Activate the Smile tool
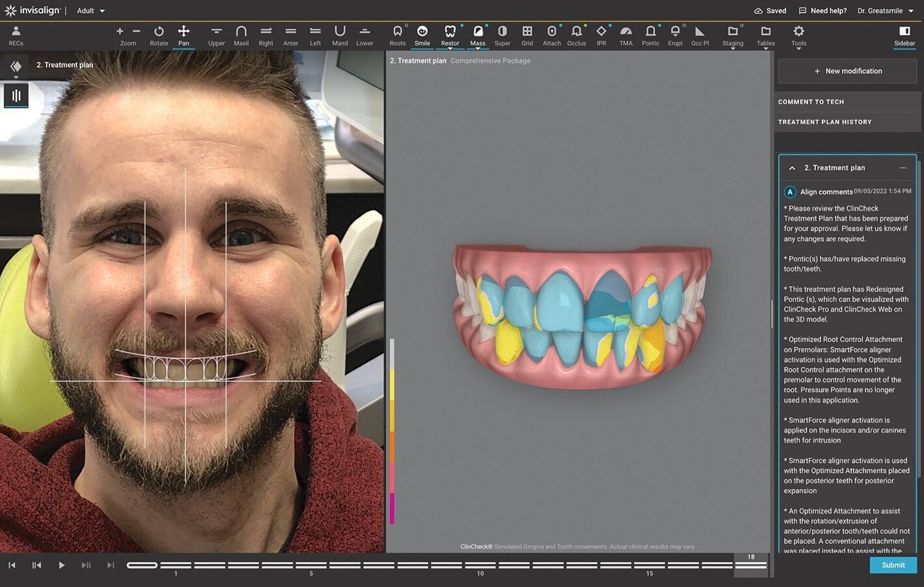The image size is (924, 587). [422, 34]
